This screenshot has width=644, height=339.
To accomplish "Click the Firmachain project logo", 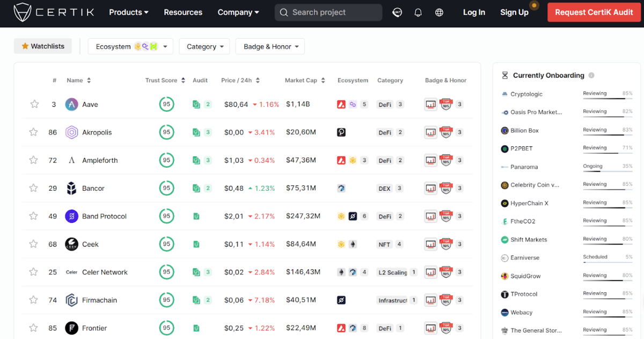I will 71,300.
